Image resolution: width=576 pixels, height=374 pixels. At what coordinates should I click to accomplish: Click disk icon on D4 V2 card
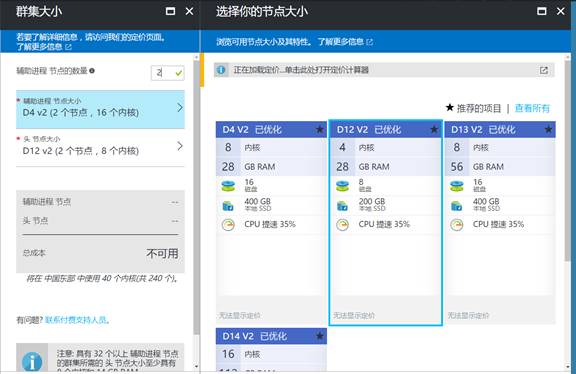click(228, 186)
